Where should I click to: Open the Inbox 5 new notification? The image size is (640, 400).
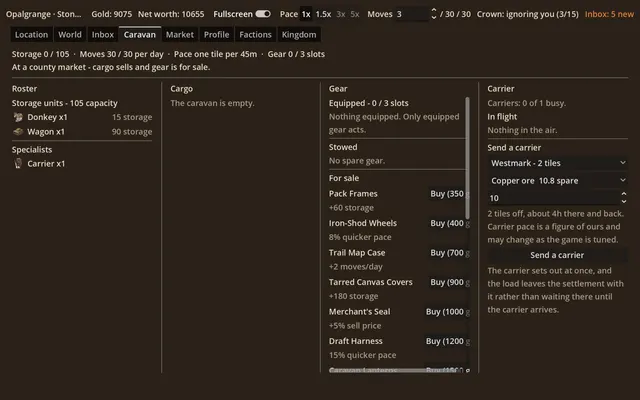609,14
